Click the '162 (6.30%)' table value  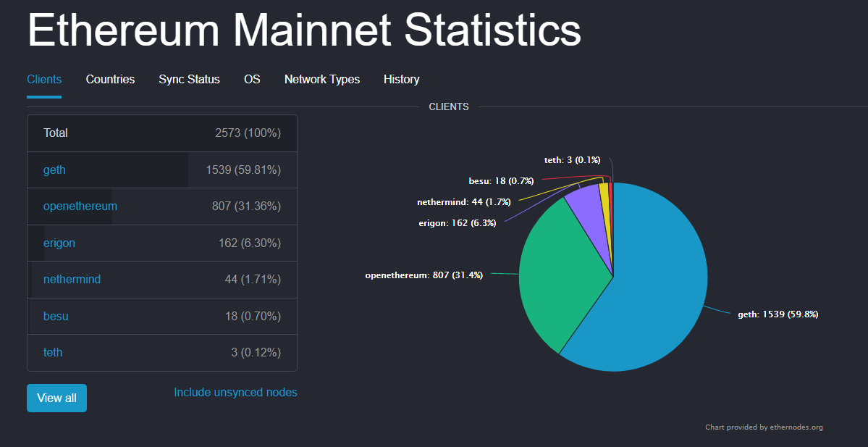click(250, 243)
